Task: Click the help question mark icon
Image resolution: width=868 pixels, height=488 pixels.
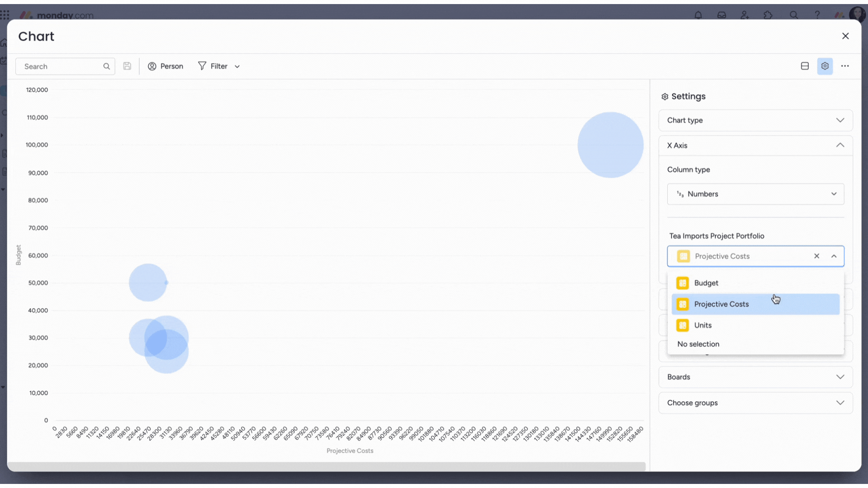Action: [x=817, y=14]
